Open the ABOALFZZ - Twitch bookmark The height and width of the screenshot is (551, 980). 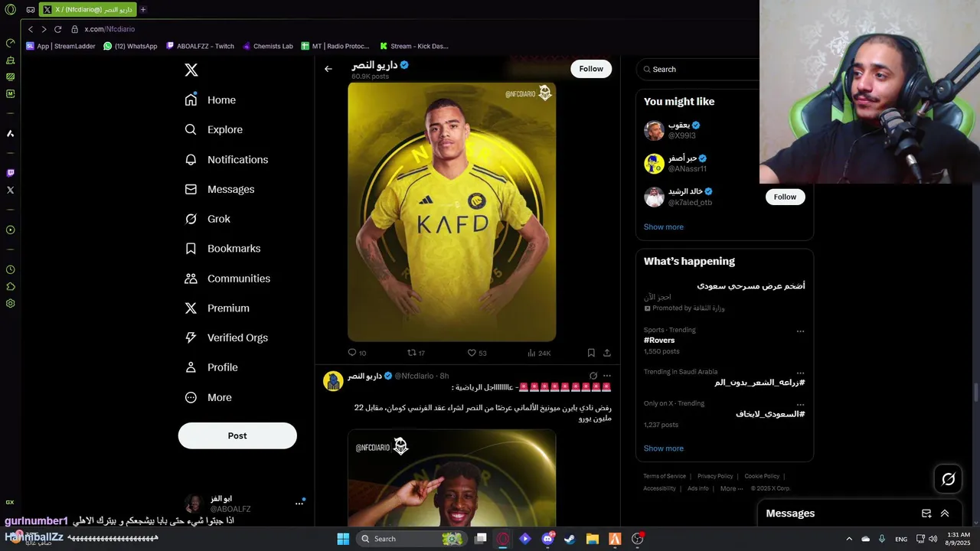[x=200, y=46]
